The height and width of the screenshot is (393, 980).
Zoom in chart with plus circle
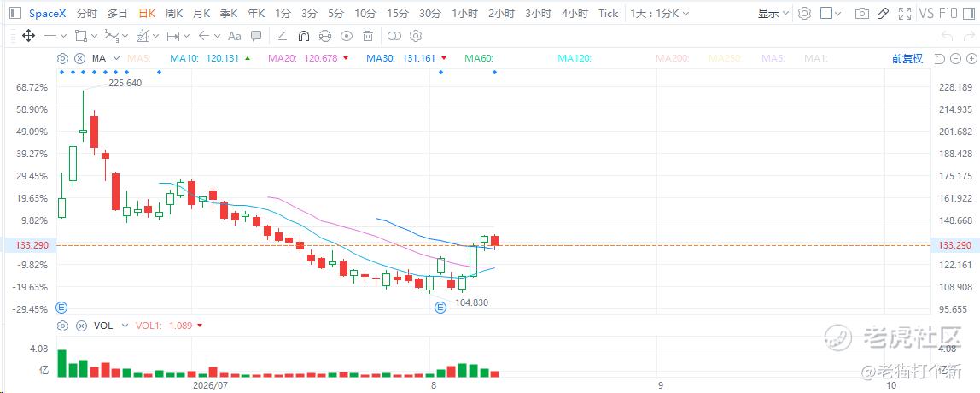click(x=971, y=59)
